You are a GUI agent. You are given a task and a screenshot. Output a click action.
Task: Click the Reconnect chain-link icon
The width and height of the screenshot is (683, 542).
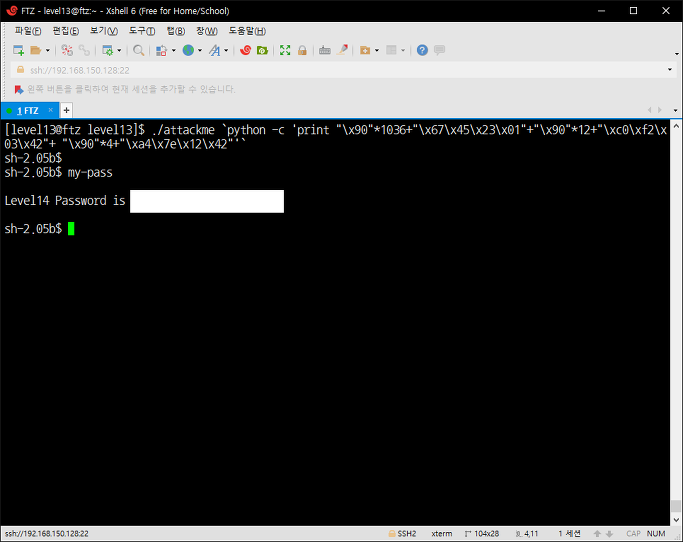[84, 51]
